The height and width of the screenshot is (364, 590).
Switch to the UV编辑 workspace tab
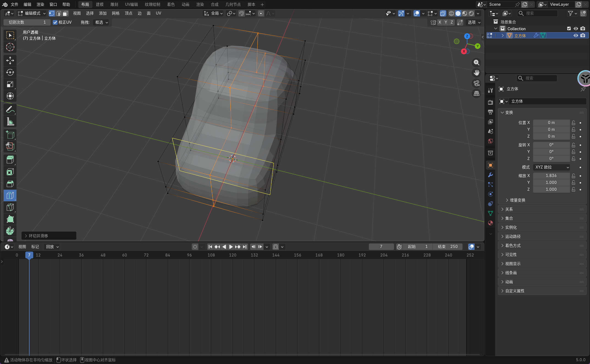pos(131,4)
